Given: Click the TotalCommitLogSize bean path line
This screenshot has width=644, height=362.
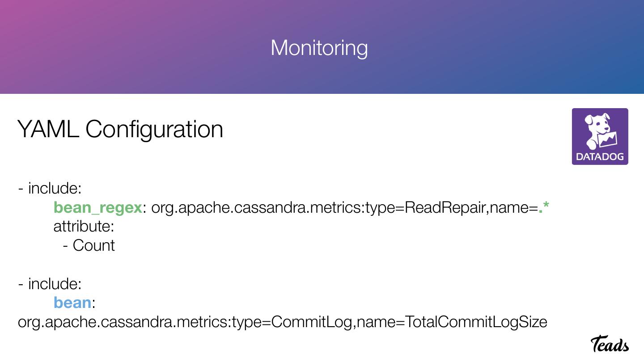Looking at the screenshot, I should 282,322.
